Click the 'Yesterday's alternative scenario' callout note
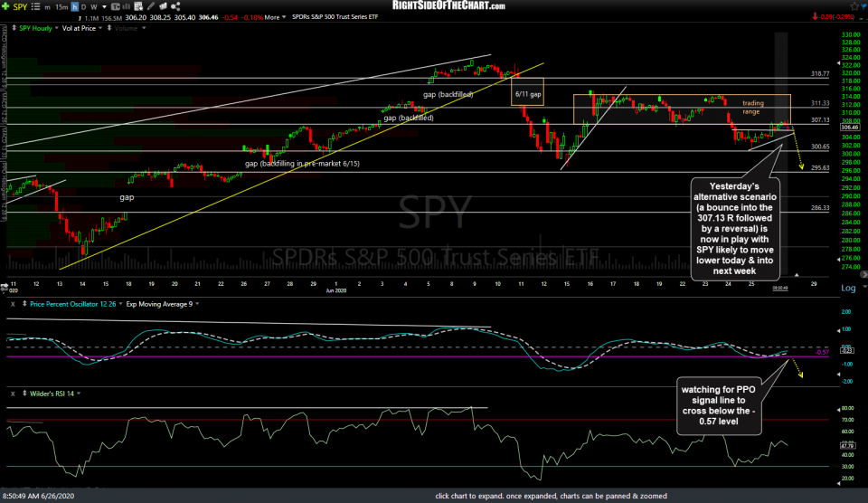 tap(734, 229)
